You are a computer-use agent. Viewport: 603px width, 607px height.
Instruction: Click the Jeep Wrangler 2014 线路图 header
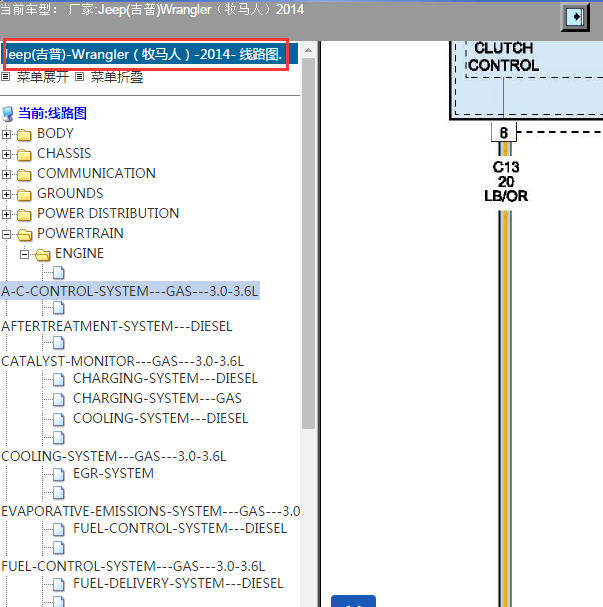[149, 54]
